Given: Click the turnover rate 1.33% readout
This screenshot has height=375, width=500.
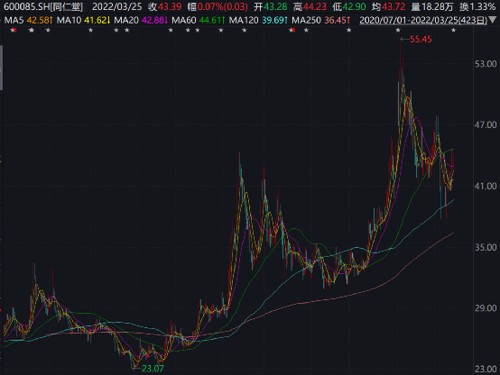Looking at the screenshot, I should pos(479,7).
